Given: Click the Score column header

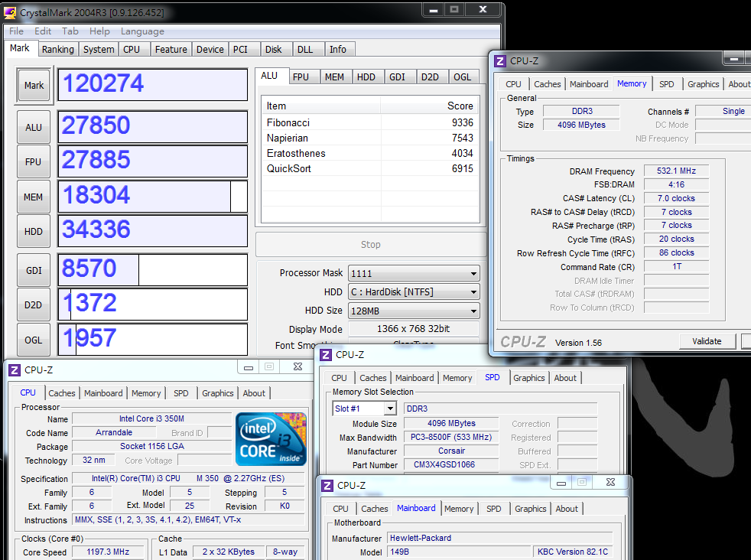Looking at the screenshot, I should (429, 106).
